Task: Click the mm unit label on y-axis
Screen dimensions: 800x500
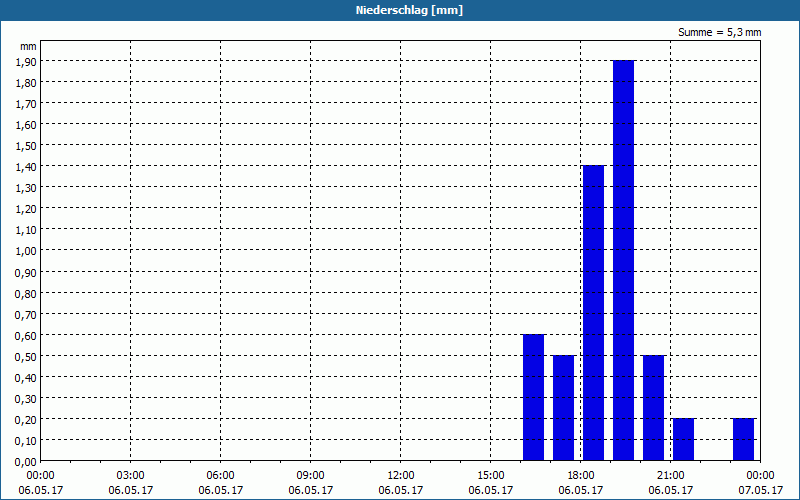Action: click(x=28, y=46)
